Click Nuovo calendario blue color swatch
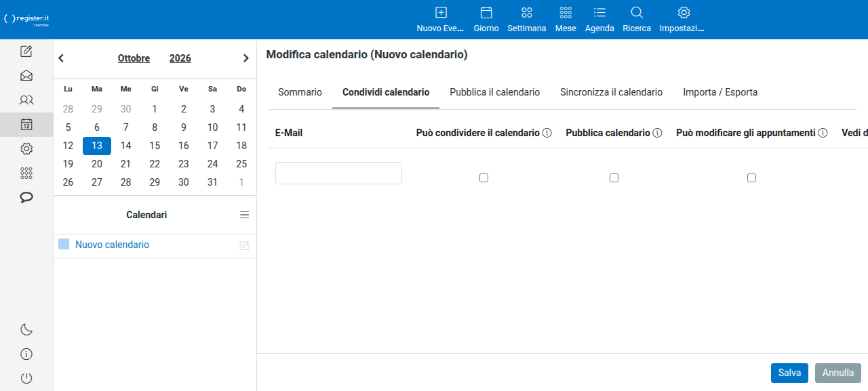This screenshot has height=391, width=868. [x=64, y=244]
